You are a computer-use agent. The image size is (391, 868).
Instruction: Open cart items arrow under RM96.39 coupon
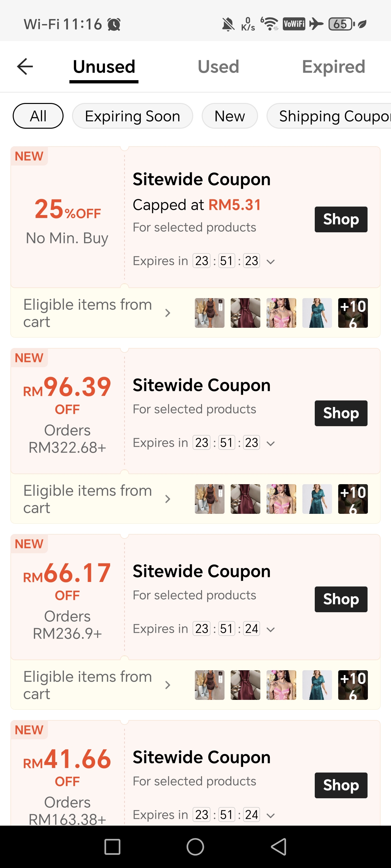(x=167, y=499)
